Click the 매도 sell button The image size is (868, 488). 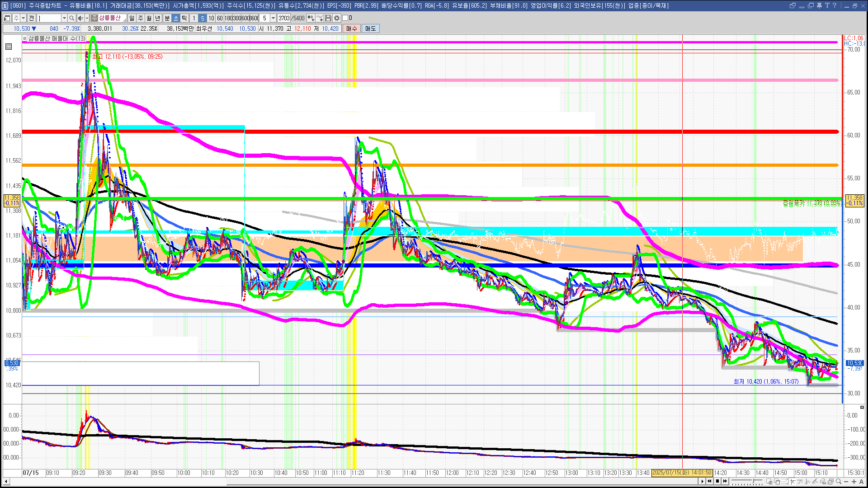pyautogui.click(x=370, y=28)
